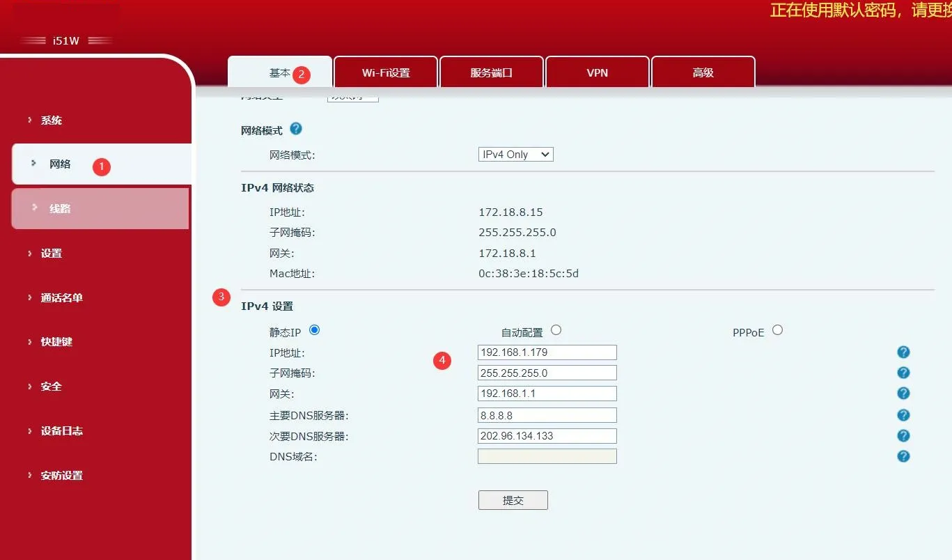Enable 自动配置 mode
Image resolution: width=952 pixels, height=560 pixels.
pyautogui.click(x=556, y=329)
